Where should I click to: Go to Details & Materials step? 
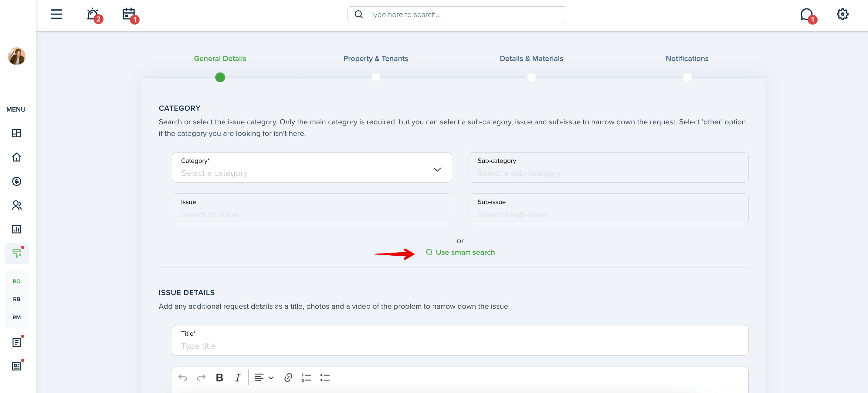coord(531,59)
